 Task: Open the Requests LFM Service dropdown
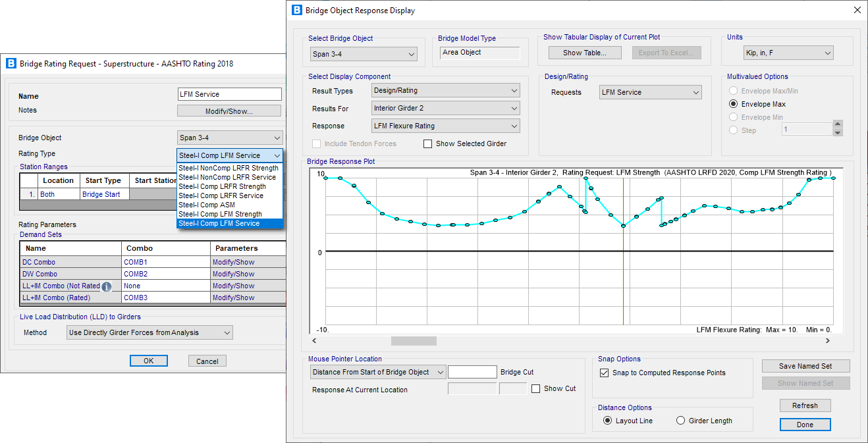pos(651,92)
